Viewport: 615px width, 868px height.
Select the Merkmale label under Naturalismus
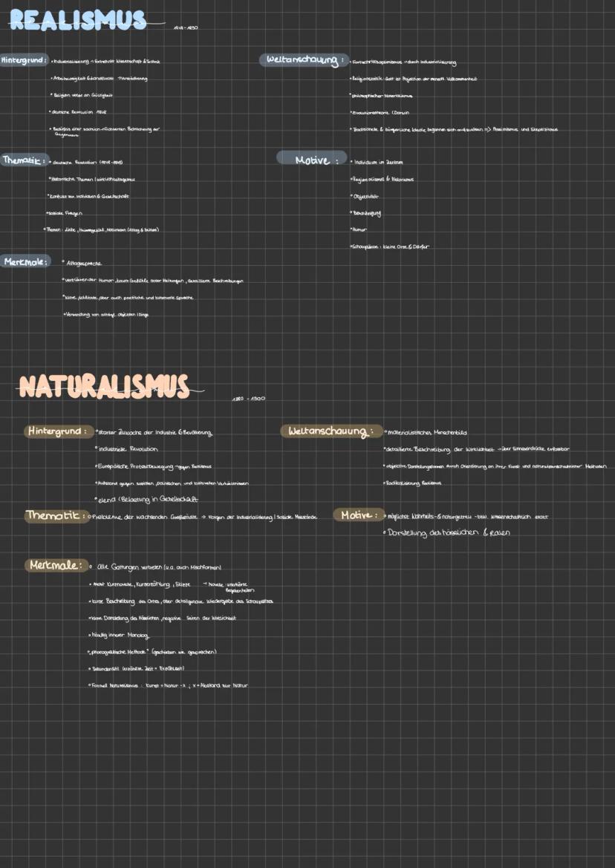click(55, 565)
